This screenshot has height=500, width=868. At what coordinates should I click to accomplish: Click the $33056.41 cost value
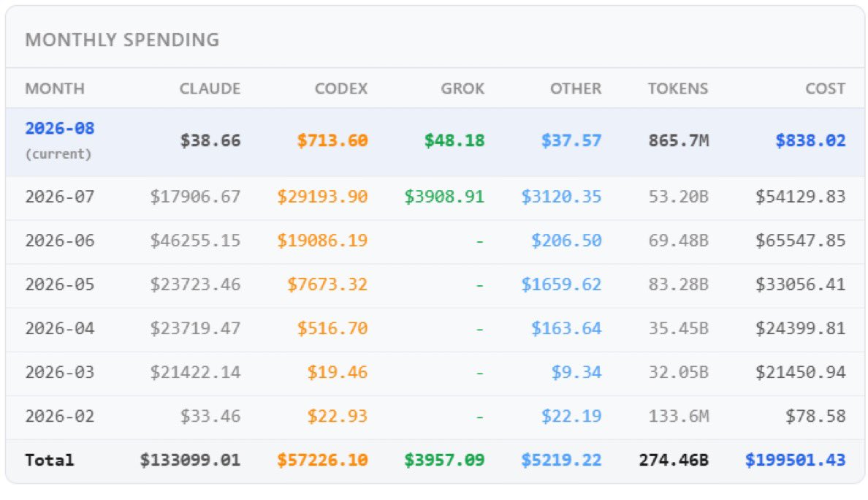[801, 284]
